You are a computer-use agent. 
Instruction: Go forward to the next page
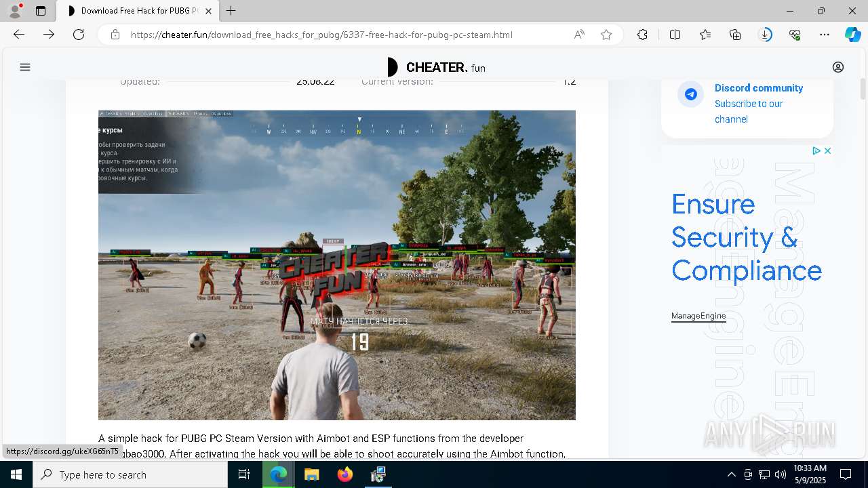click(x=49, y=35)
